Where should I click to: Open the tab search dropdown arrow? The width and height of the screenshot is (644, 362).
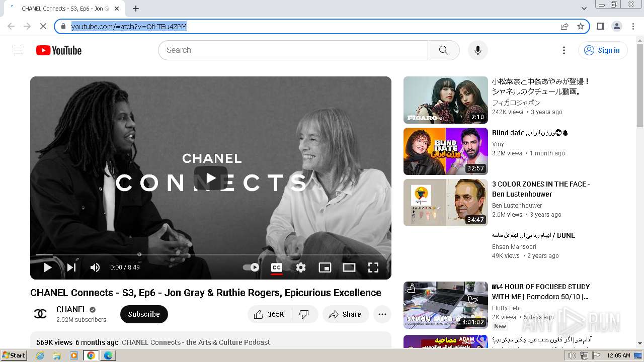(584, 9)
